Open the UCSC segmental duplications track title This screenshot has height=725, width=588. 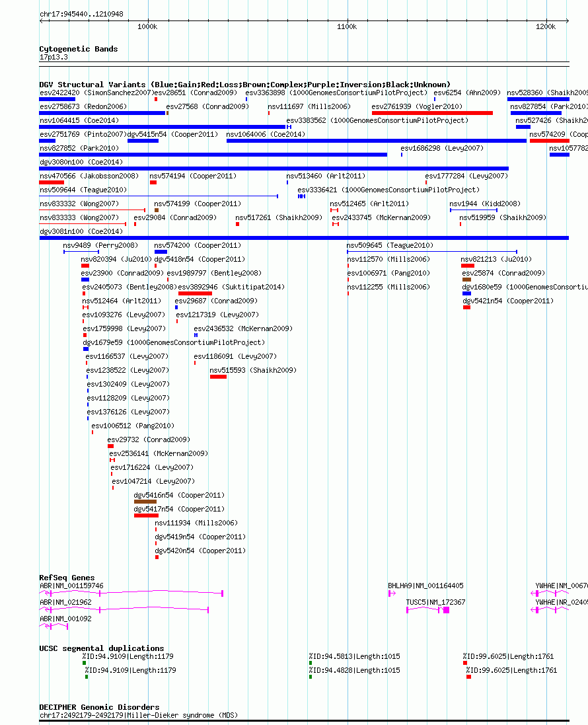point(102,648)
